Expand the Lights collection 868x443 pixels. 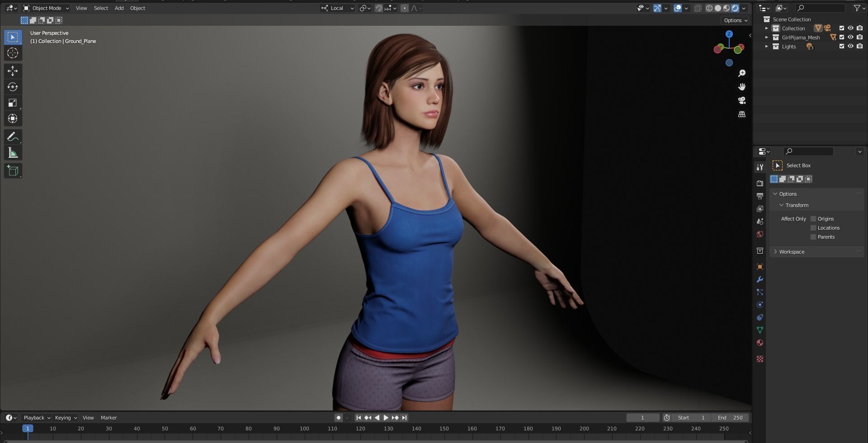[766, 46]
